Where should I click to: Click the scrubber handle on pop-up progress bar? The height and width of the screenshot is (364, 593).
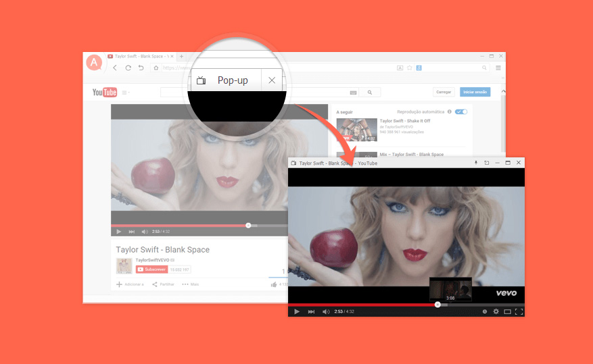point(437,305)
